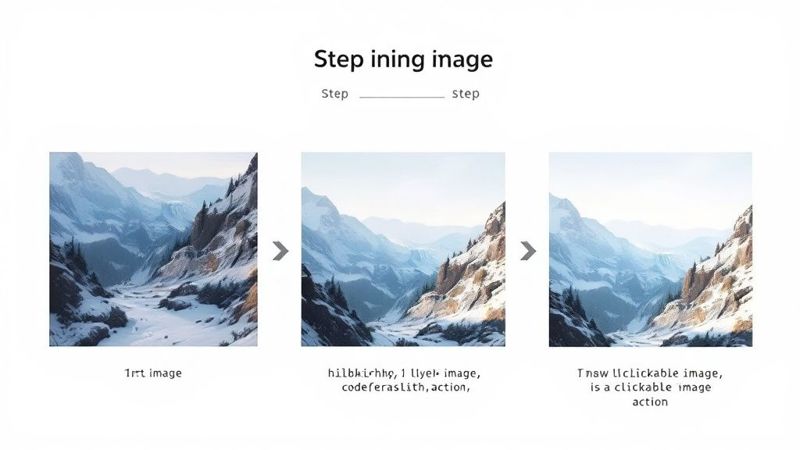
Task: Click the '1rt image' caption
Action: click(153, 373)
